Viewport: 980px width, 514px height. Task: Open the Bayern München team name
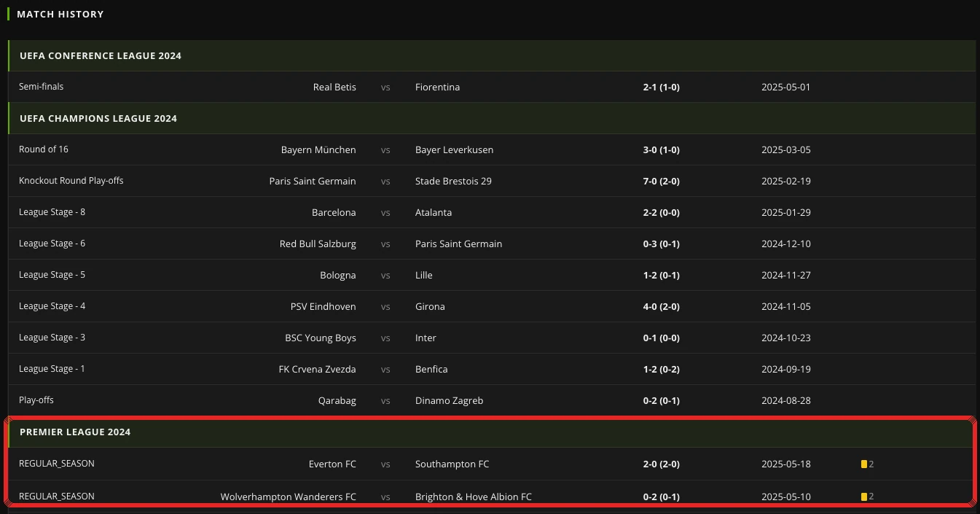click(318, 149)
